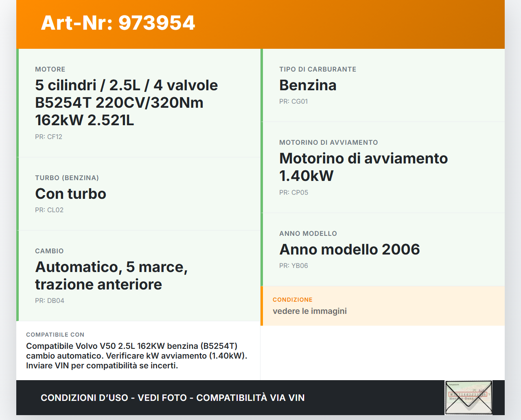Click the PR: CF12 code label

coord(48,137)
